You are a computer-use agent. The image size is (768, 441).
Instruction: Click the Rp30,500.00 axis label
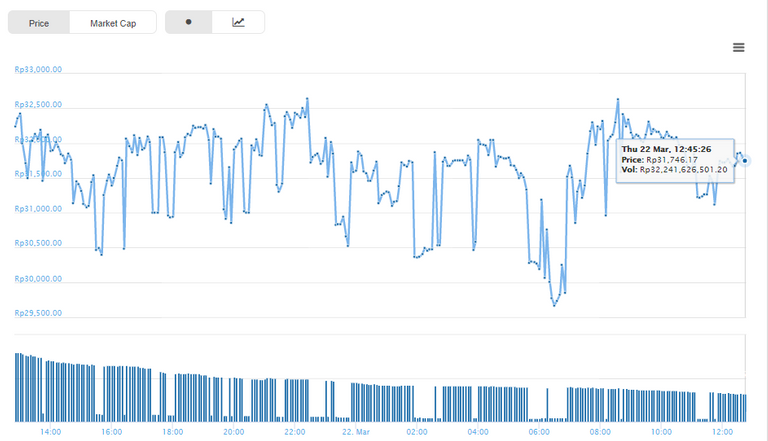tap(38, 243)
